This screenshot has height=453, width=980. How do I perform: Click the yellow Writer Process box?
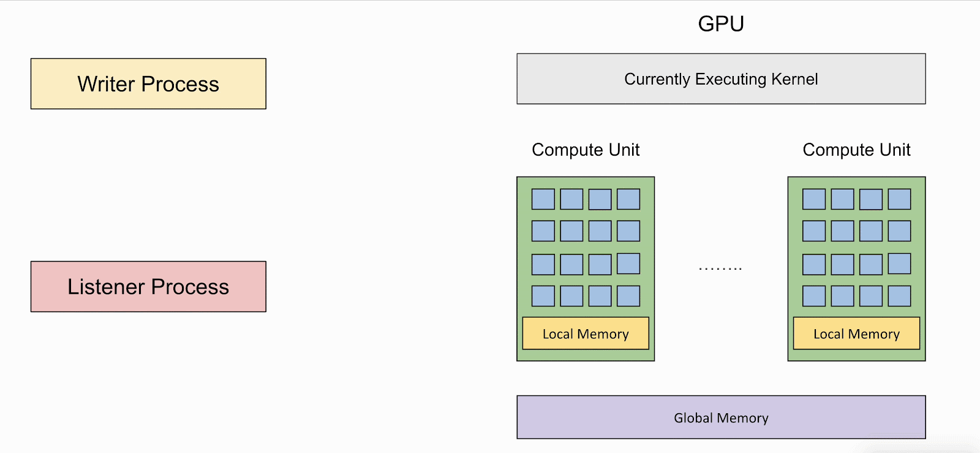pos(148,84)
